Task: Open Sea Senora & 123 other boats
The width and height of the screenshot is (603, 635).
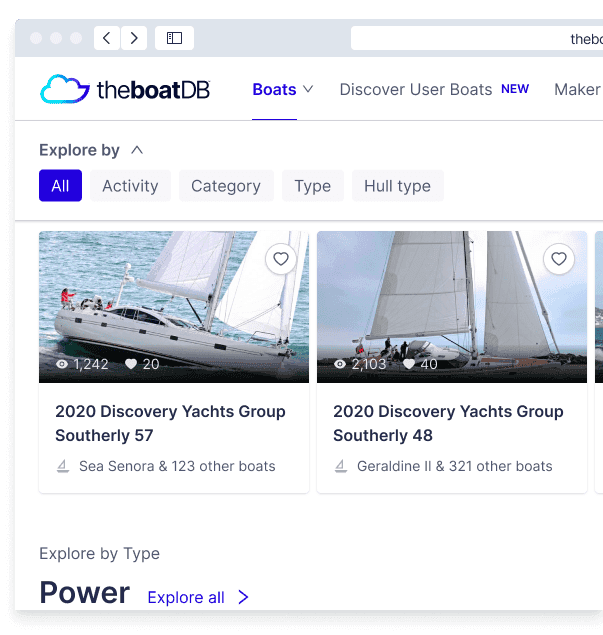Action: [177, 467]
